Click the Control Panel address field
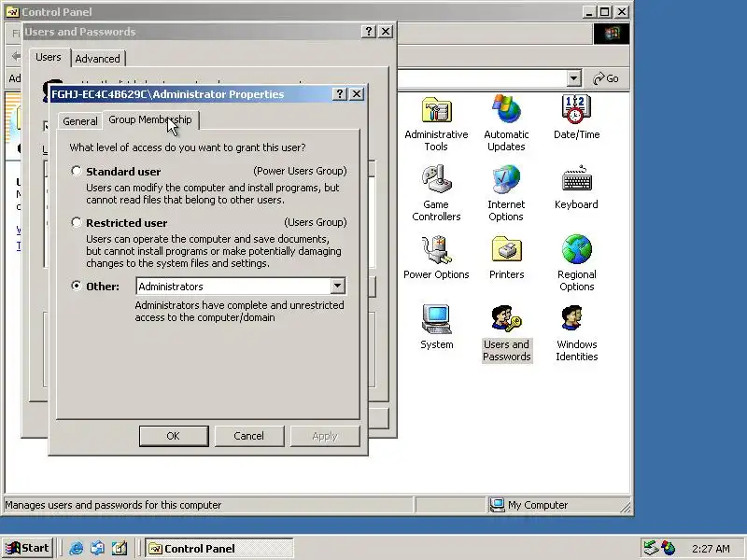The height and width of the screenshot is (560, 747). pyautogui.click(x=482, y=78)
